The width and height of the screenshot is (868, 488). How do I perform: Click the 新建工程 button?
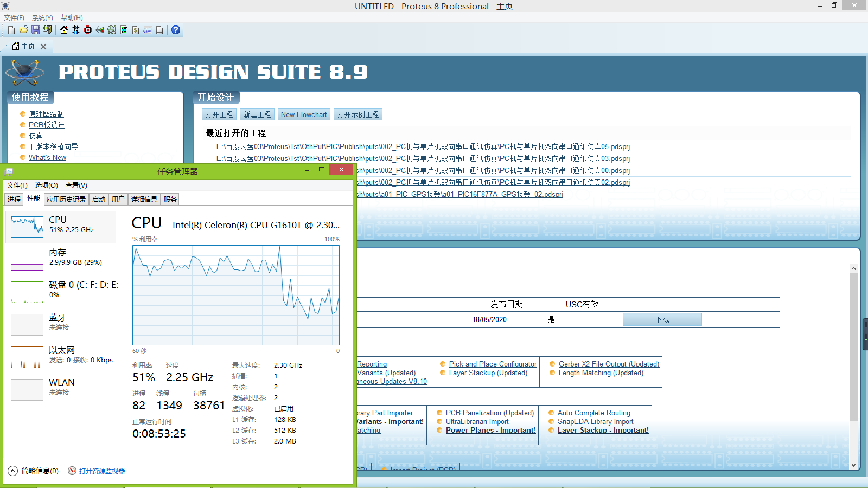point(257,114)
